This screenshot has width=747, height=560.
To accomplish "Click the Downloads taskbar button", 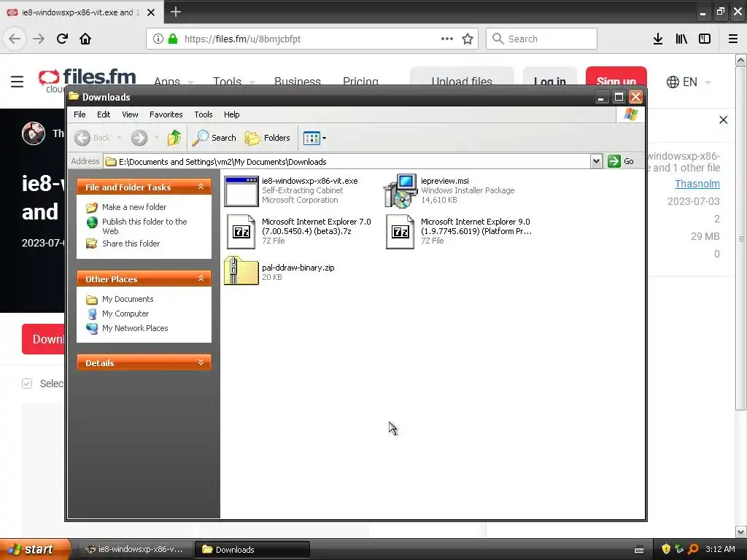I will click(x=252, y=549).
